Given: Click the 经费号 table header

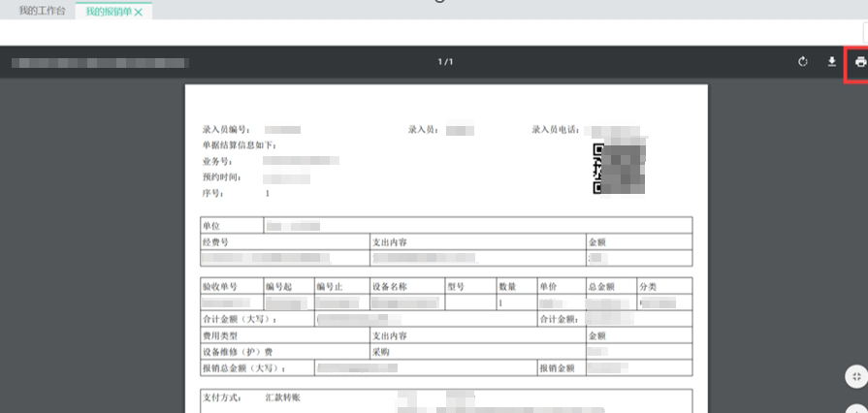Looking at the screenshot, I should pos(215,242).
